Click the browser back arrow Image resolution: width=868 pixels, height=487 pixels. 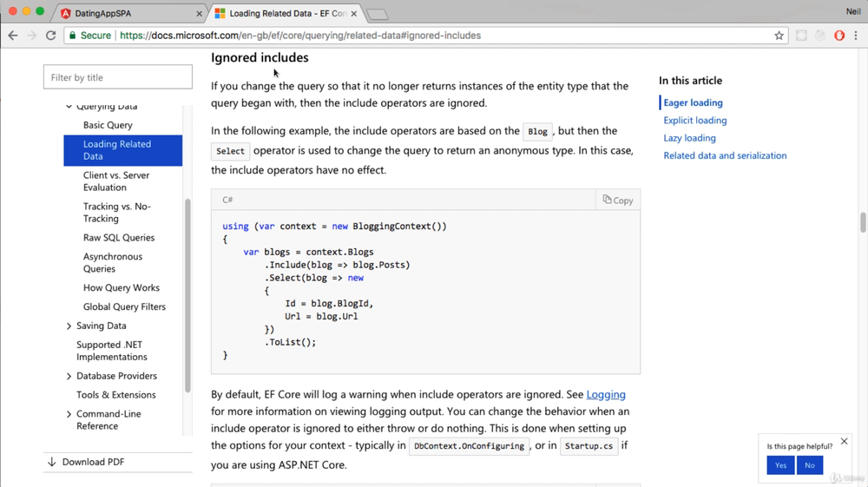click(x=13, y=36)
